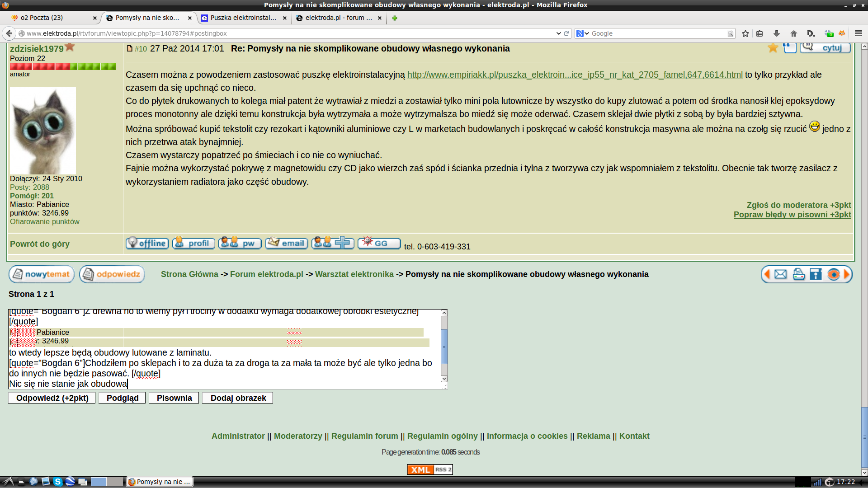Viewport: 868px width, 488px height.
Task: Open the image viewer icon in taskbar
Action: [x=46, y=482]
